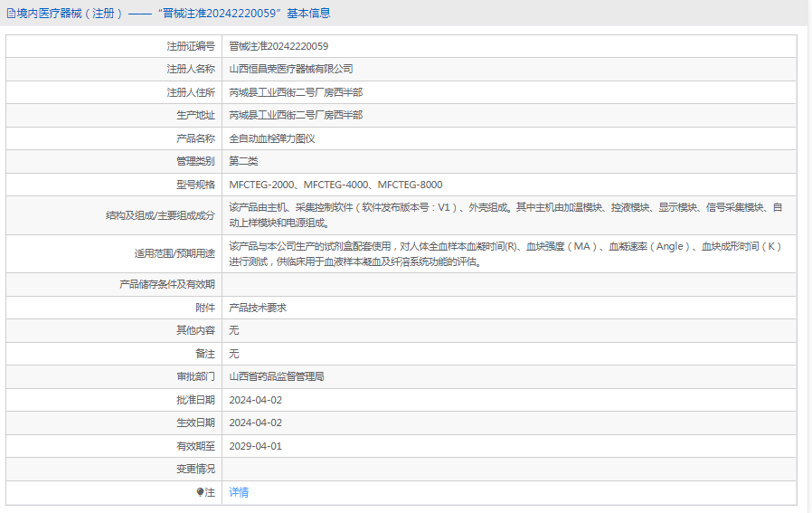Open the 详情 details link
This screenshot has height=513, width=812.
tap(239, 492)
